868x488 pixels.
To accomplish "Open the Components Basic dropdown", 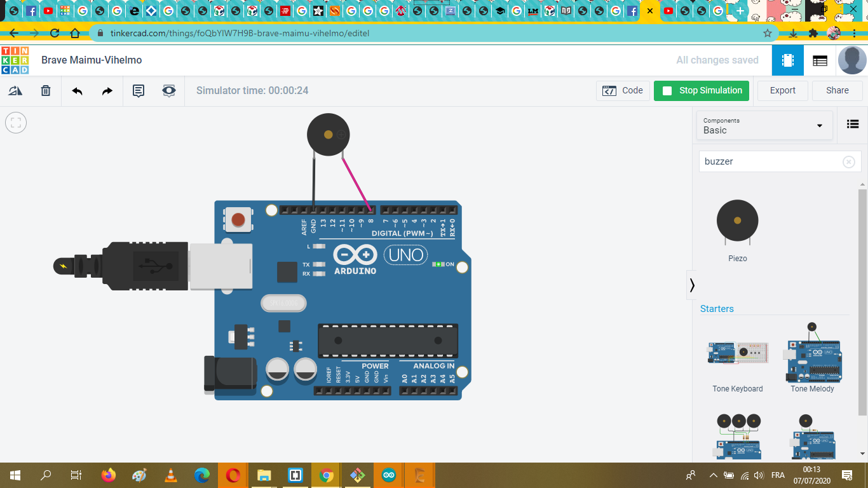I will (764, 125).
